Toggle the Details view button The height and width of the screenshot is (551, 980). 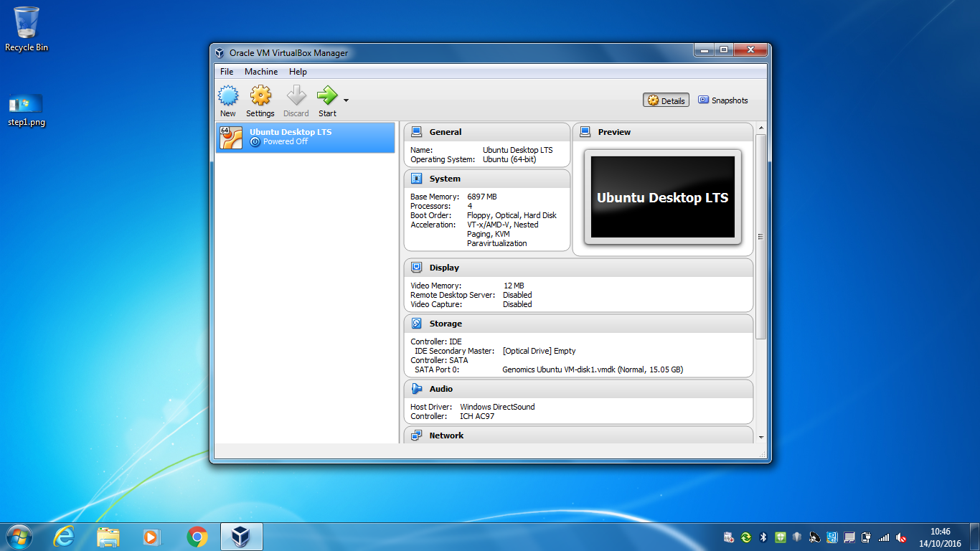(x=666, y=100)
